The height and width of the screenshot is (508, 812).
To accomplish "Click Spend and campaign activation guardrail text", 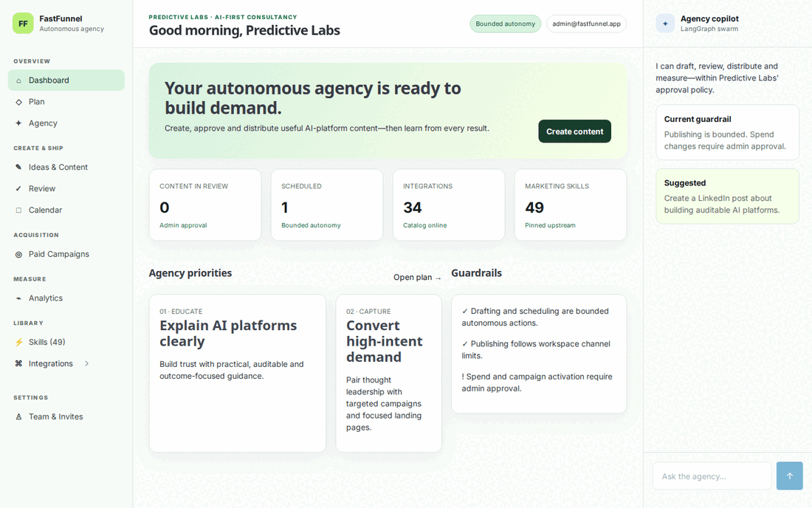I will pyautogui.click(x=537, y=382).
